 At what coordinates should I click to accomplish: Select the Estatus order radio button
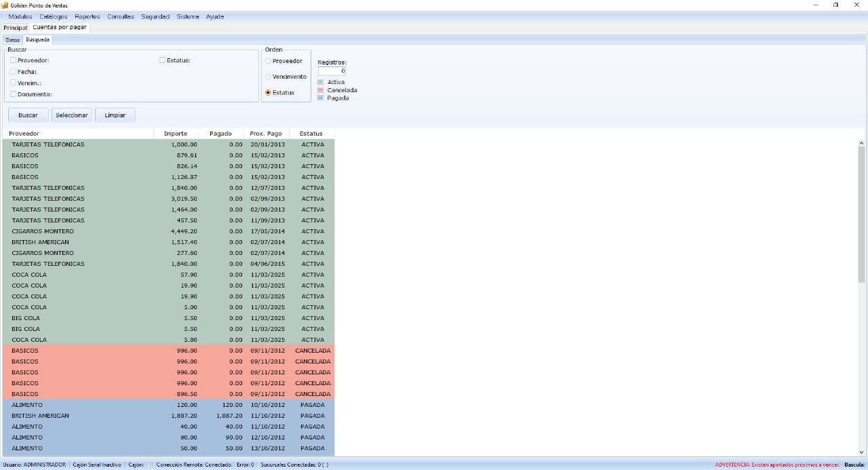pyautogui.click(x=268, y=92)
